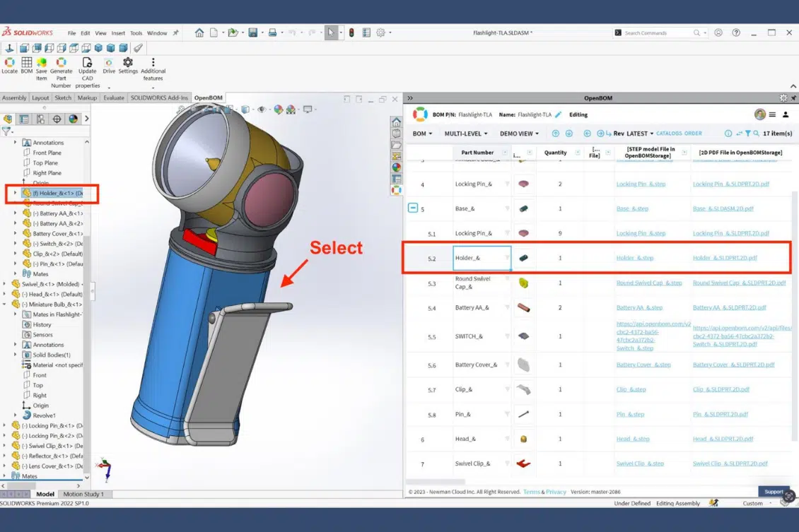
Task: Open the OpenBOM hamburger menu
Action: [773, 114]
